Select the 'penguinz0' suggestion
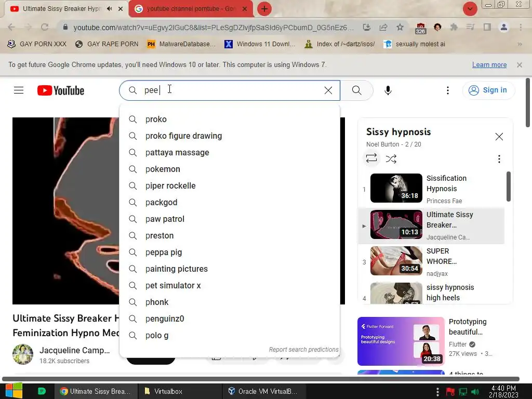 pos(230,319)
